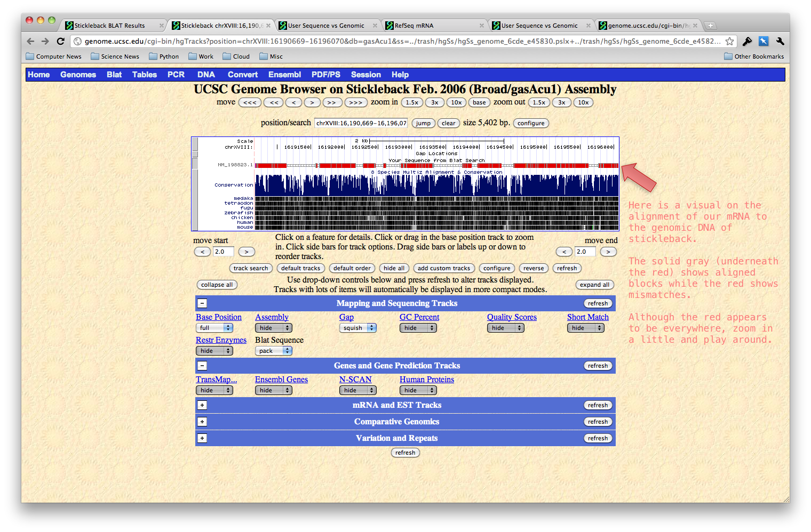Open Ensembl Genes visibility dropdown

click(274, 390)
